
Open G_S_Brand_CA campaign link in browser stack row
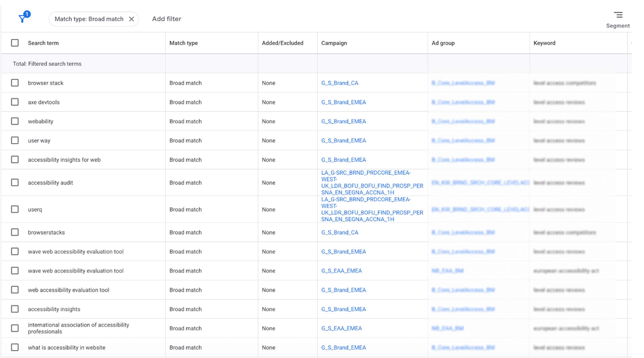click(339, 83)
